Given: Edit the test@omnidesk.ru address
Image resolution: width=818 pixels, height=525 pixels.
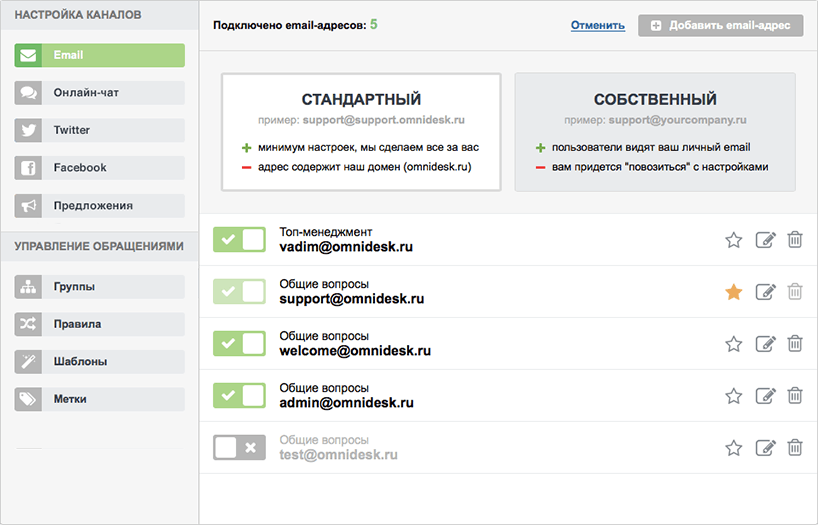Looking at the screenshot, I should point(765,448).
